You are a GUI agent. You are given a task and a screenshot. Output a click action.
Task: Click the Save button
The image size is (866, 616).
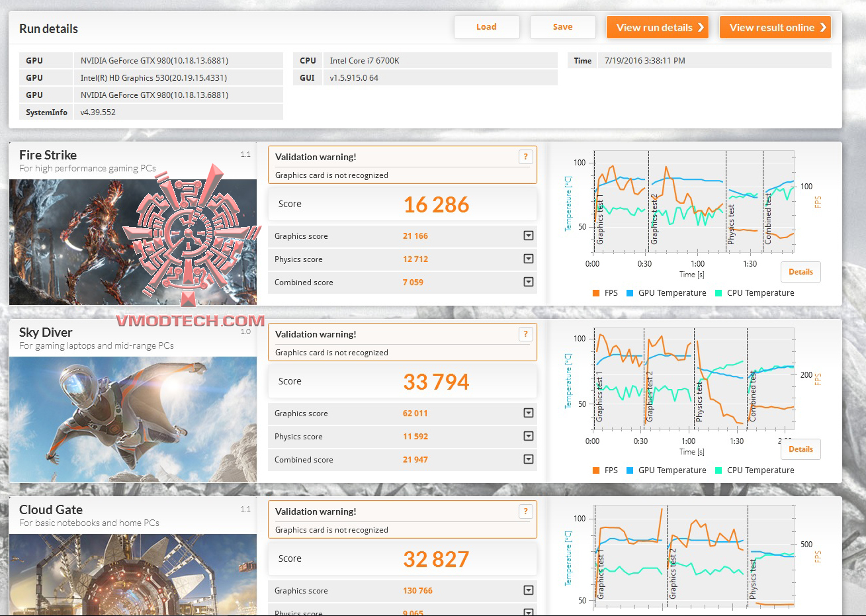point(563,27)
